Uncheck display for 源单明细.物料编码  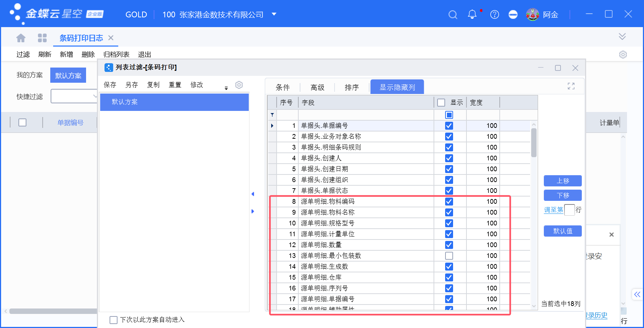tap(449, 202)
